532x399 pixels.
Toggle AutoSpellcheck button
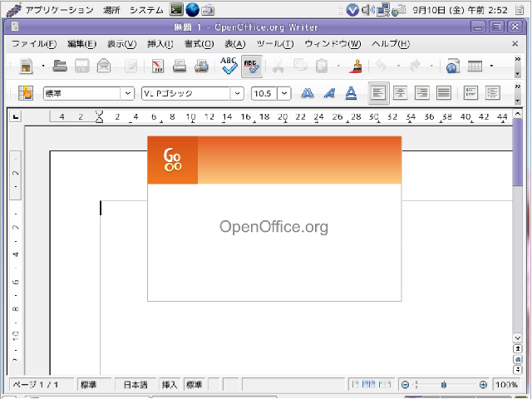pos(252,66)
